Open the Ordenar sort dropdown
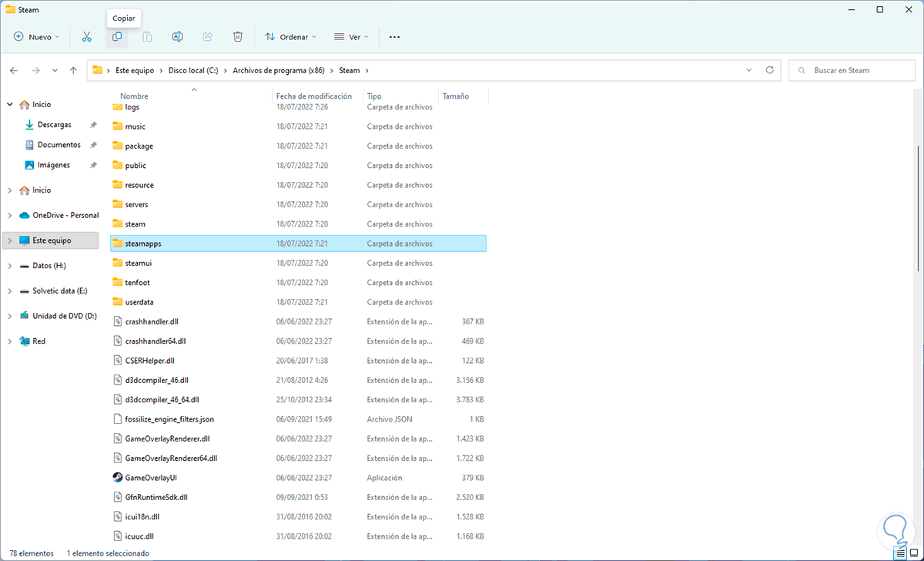 (x=291, y=36)
